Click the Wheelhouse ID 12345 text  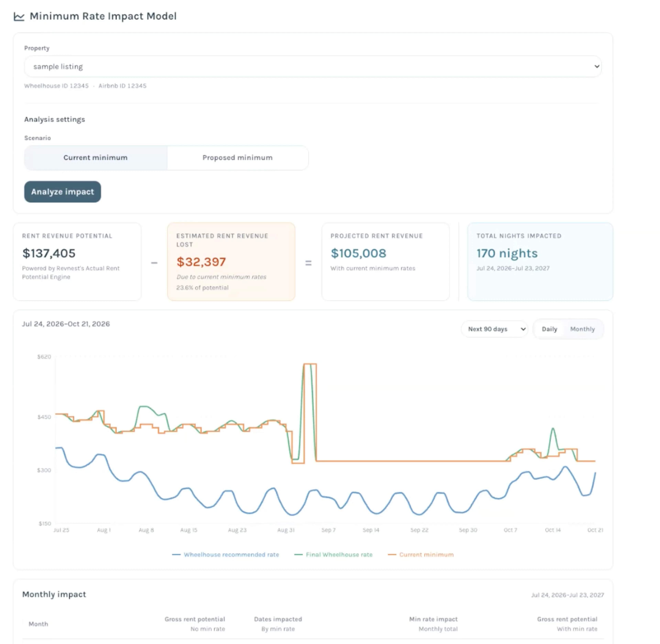coord(56,86)
